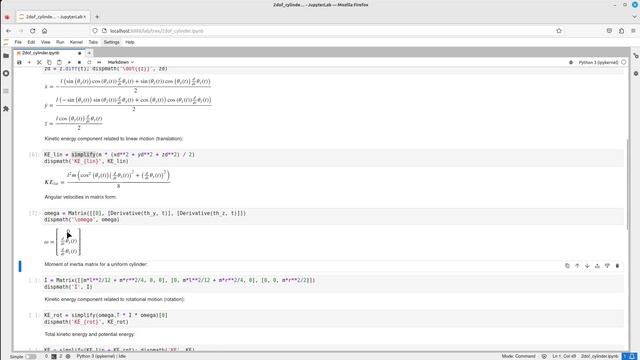640x360 pixels.
Task: Duplicate the selected markdown cell
Action: [567, 266]
